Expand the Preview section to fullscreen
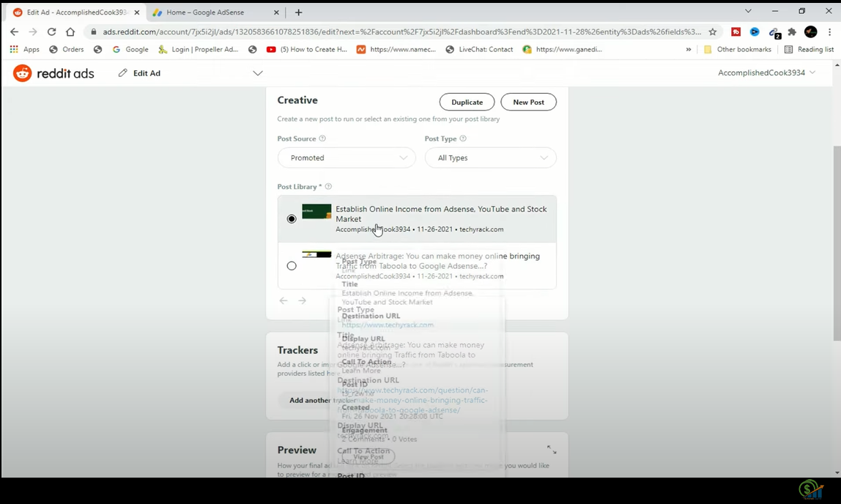The height and width of the screenshot is (504, 841). (552, 449)
